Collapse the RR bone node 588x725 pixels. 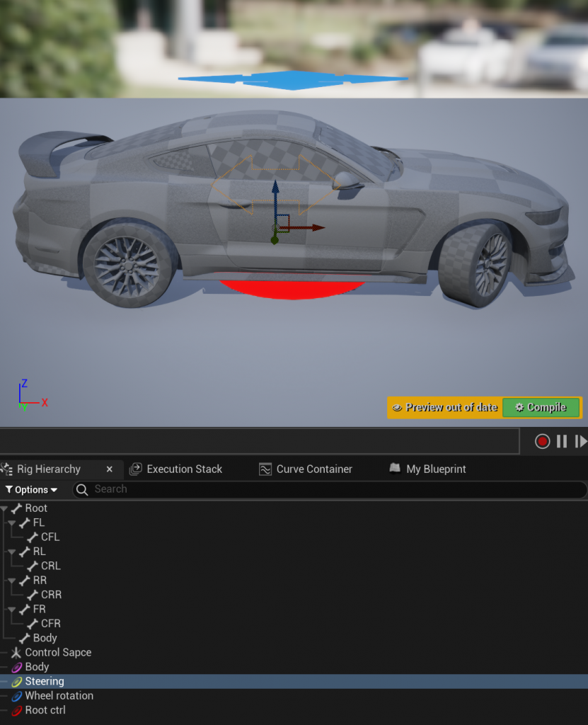coord(12,581)
